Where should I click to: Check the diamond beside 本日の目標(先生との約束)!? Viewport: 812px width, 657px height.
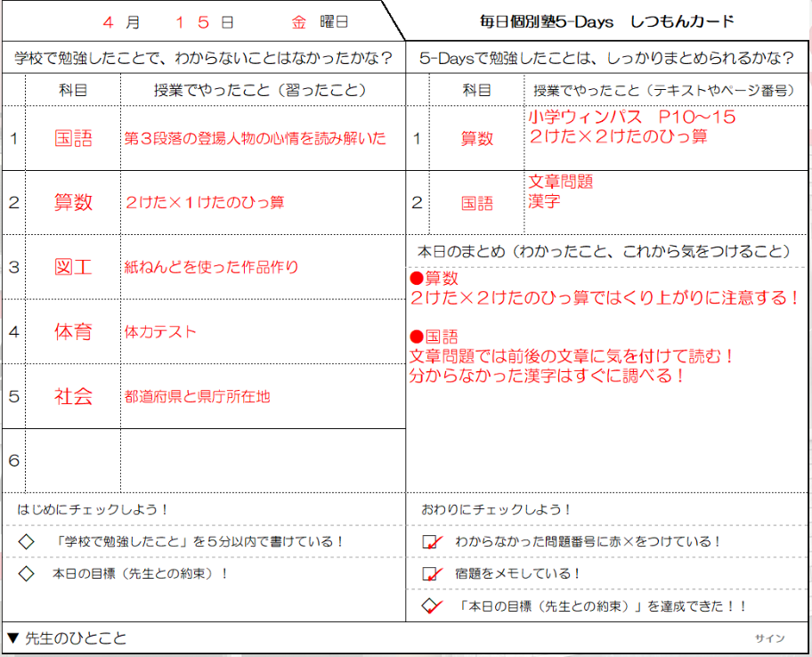point(26,574)
